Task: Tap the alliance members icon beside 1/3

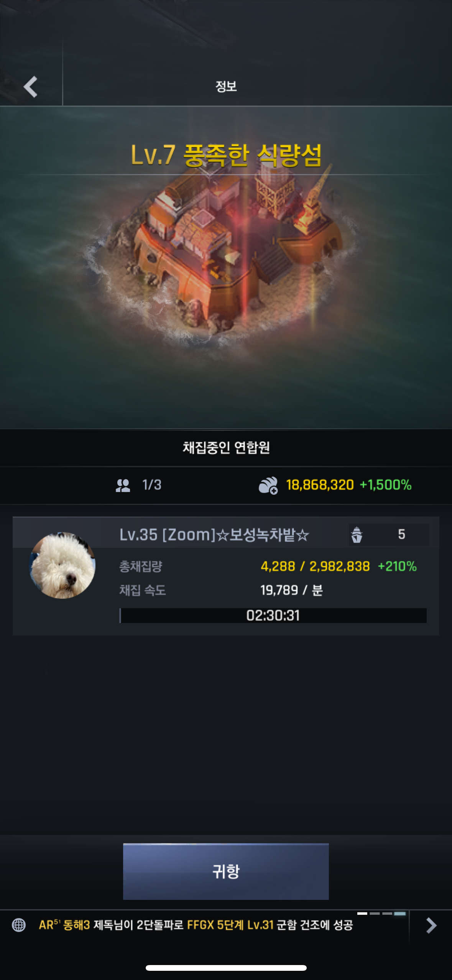Action: click(x=123, y=485)
